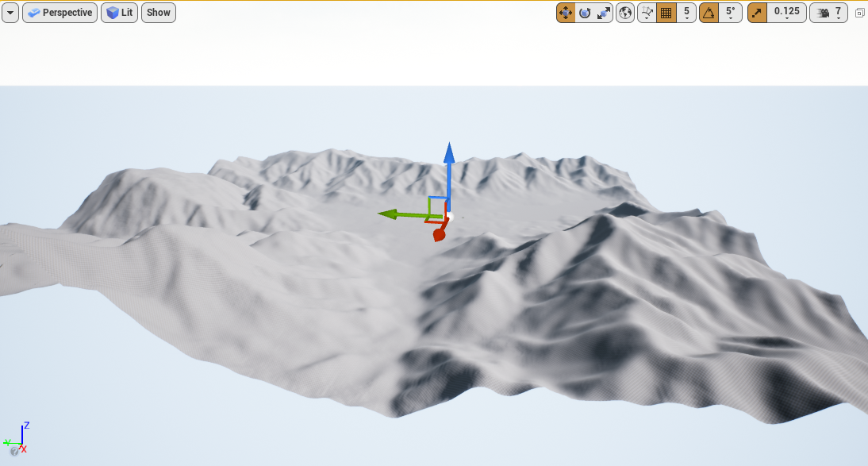
Task: Open the viewport options dropdown arrow
Action: (10, 12)
